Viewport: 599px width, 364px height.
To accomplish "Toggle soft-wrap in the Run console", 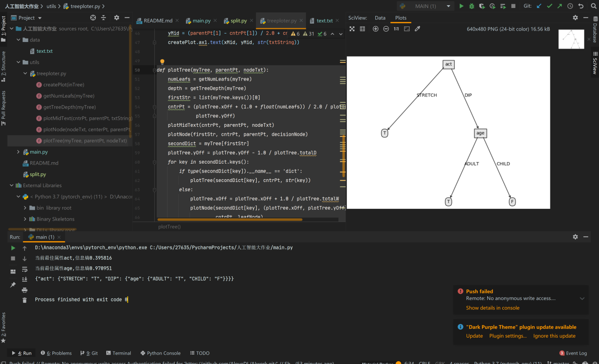I will (x=25, y=269).
